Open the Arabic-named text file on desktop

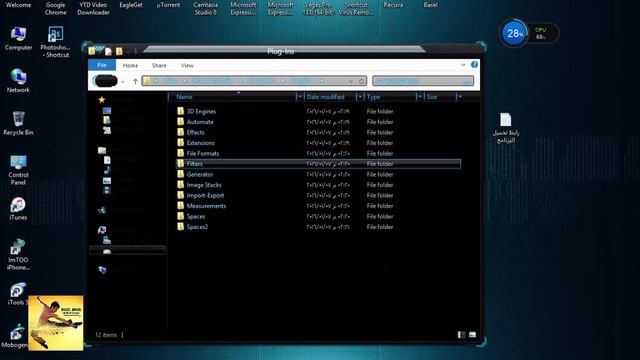click(506, 128)
